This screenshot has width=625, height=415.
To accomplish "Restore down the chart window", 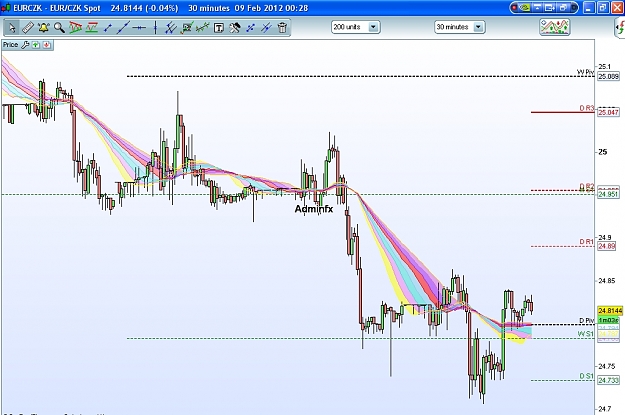I will tap(603, 8).
